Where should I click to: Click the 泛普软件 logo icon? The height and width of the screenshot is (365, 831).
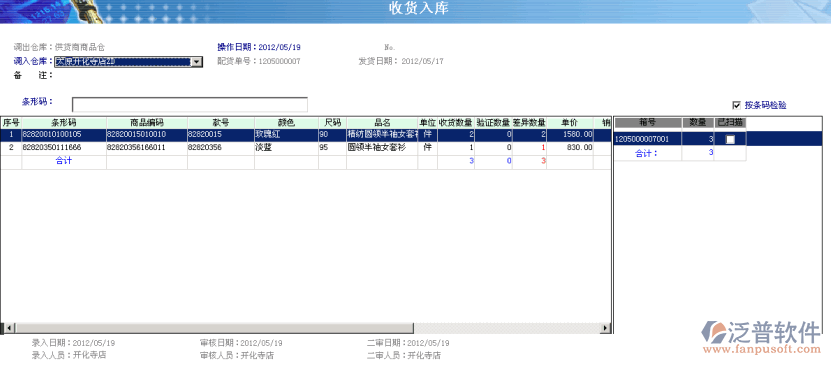click(713, 333)
